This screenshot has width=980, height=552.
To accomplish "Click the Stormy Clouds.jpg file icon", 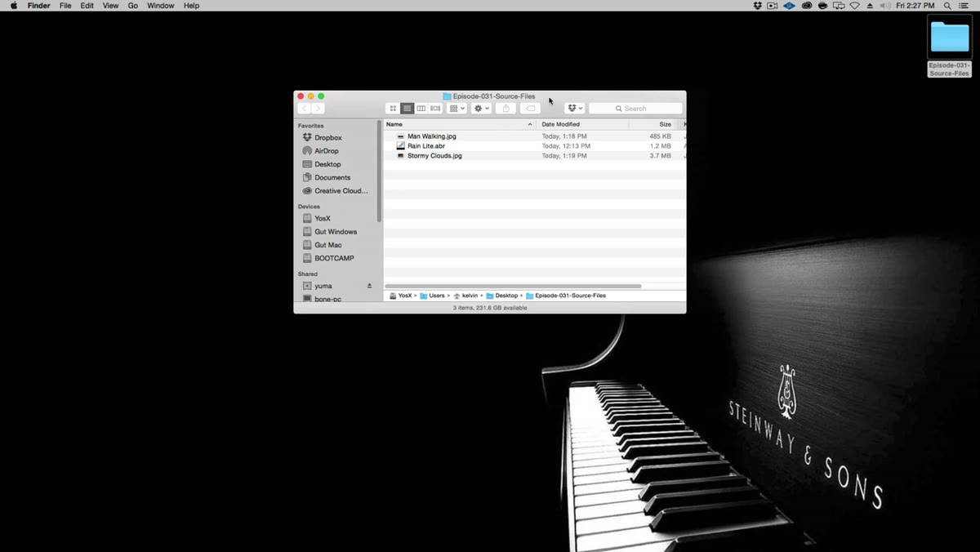I will pyautogui.click(x=400, y=156).
